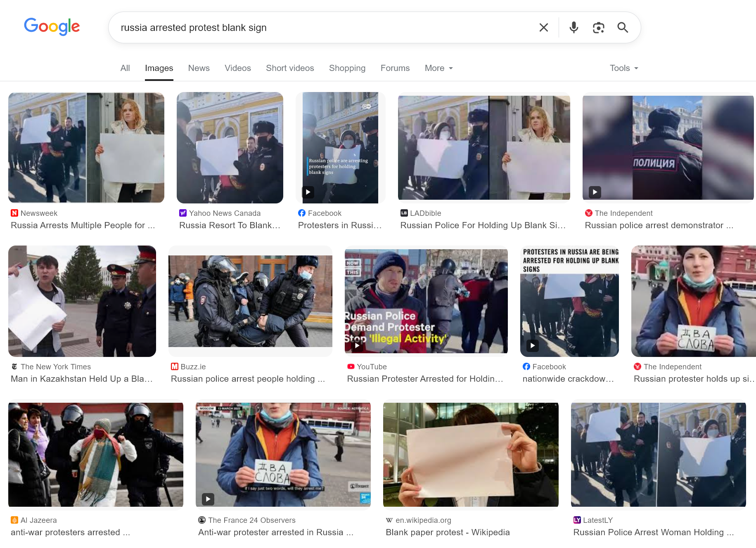This screenshot has width=756, height=548.
Task: Click the 'Newsweek' source name
Action: click(x=39, y=213)
